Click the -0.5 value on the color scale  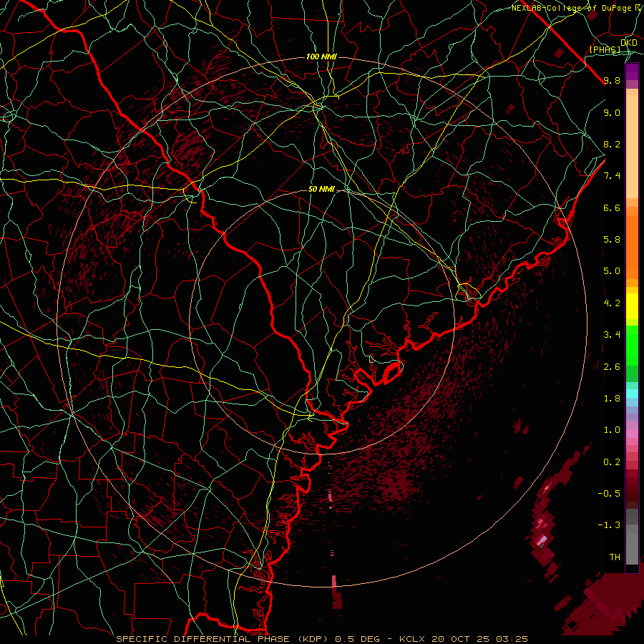pos(609,494)
